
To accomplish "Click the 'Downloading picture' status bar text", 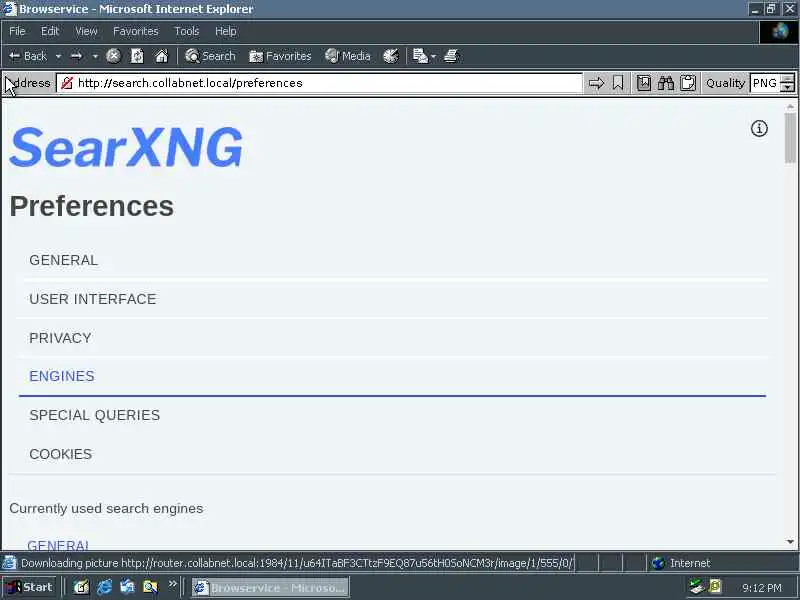I will click(297, 563).
